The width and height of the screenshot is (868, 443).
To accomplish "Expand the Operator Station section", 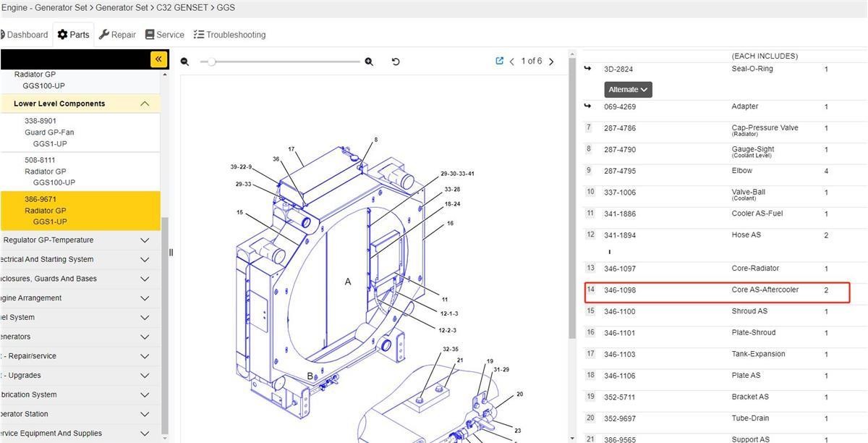I will (x=145, y=414).
